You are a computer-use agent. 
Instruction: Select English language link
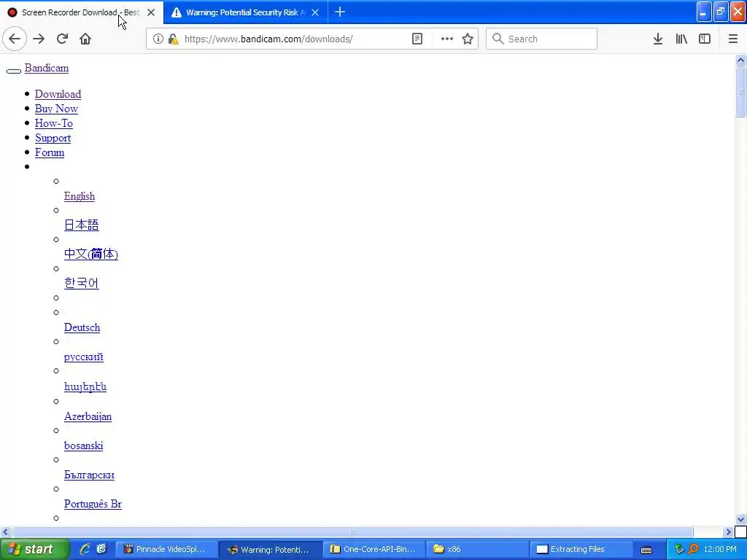point(80,197)
